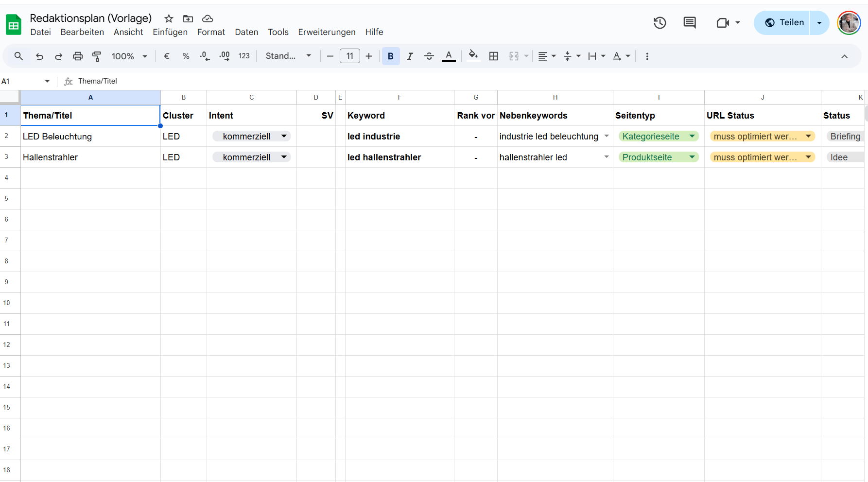Format selection as euro currency
This screenshot has height=482, width=868.
(x=167, y=56)
